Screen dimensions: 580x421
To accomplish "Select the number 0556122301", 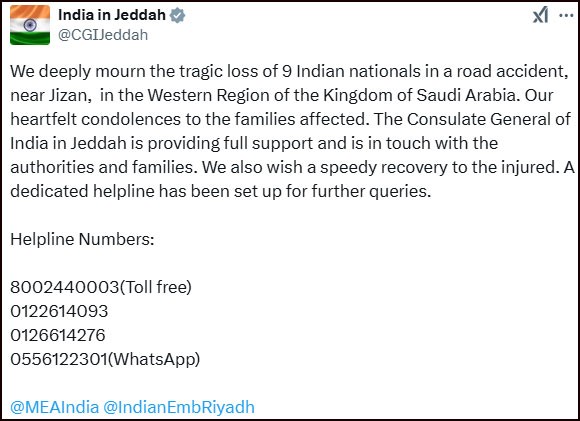I will click(59, 359).
